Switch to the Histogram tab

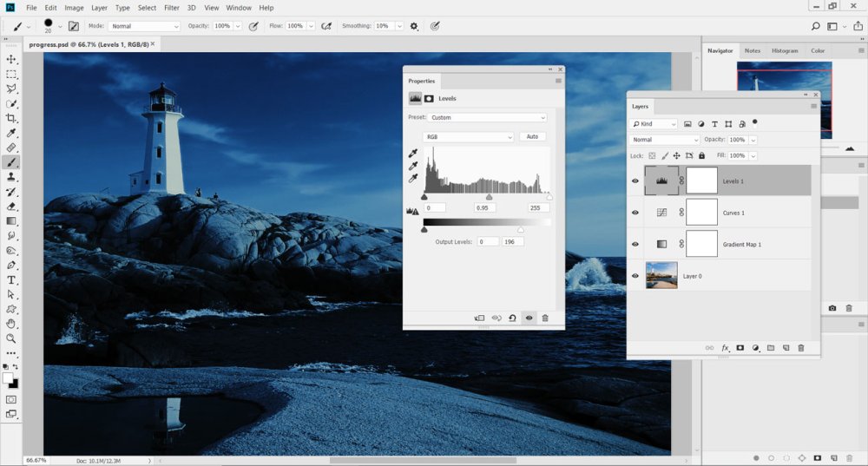[x=785, y=50]
